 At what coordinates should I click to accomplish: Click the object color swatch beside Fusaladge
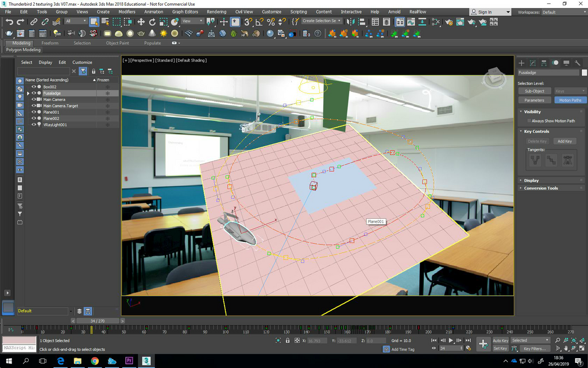(x=584, y=73)
